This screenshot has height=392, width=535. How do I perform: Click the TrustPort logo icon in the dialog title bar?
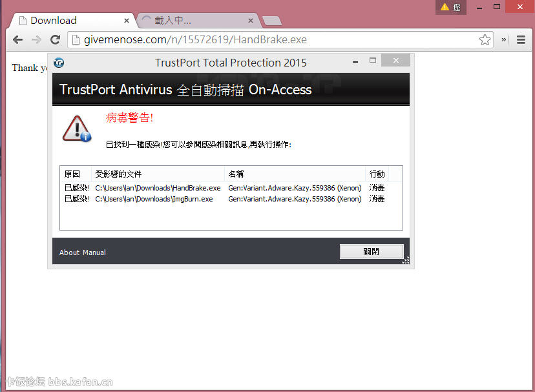click(x=59, y=63)
